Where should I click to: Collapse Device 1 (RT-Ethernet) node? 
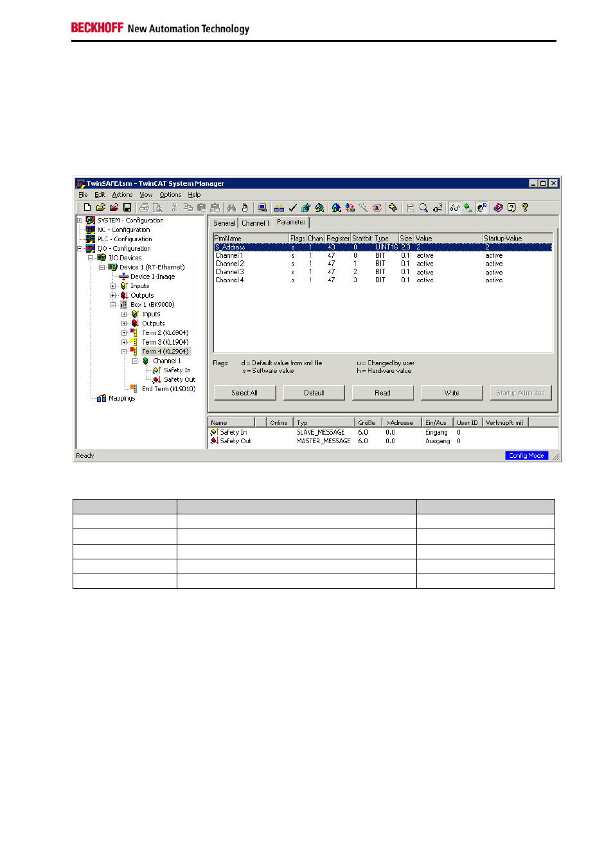(102, 267)
